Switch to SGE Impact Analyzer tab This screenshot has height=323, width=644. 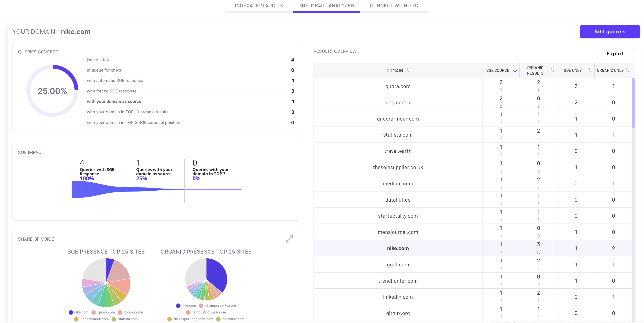tap(326, 5)
